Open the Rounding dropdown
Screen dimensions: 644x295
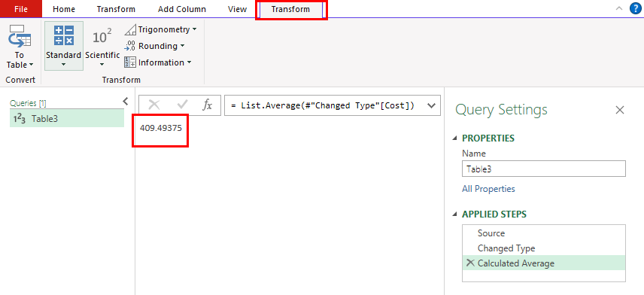(155, 46)
